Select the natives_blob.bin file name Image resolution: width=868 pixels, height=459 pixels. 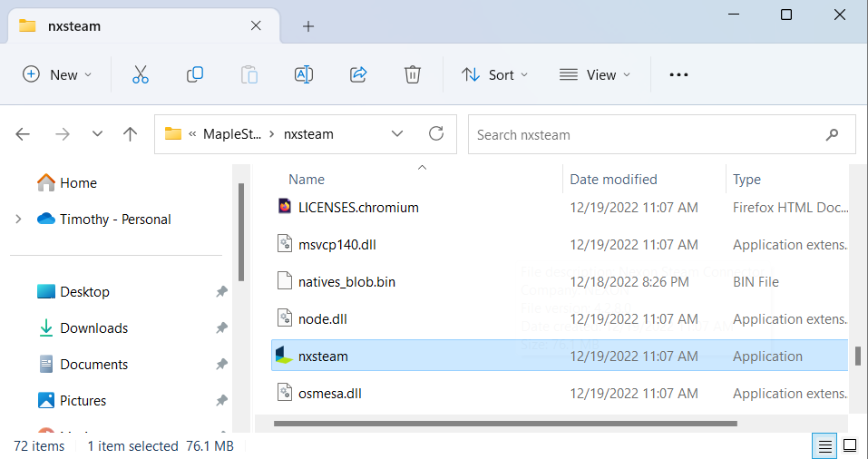[346, 282]
